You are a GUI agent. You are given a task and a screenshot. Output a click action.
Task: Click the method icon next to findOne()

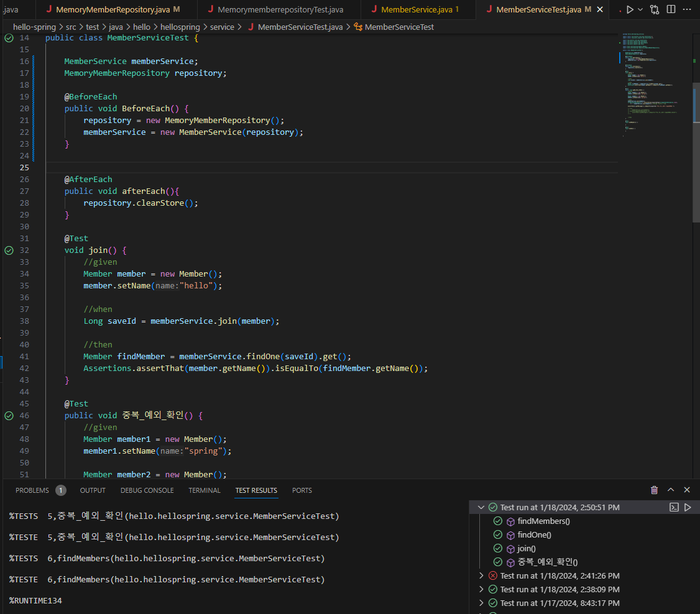click(511, 535)
